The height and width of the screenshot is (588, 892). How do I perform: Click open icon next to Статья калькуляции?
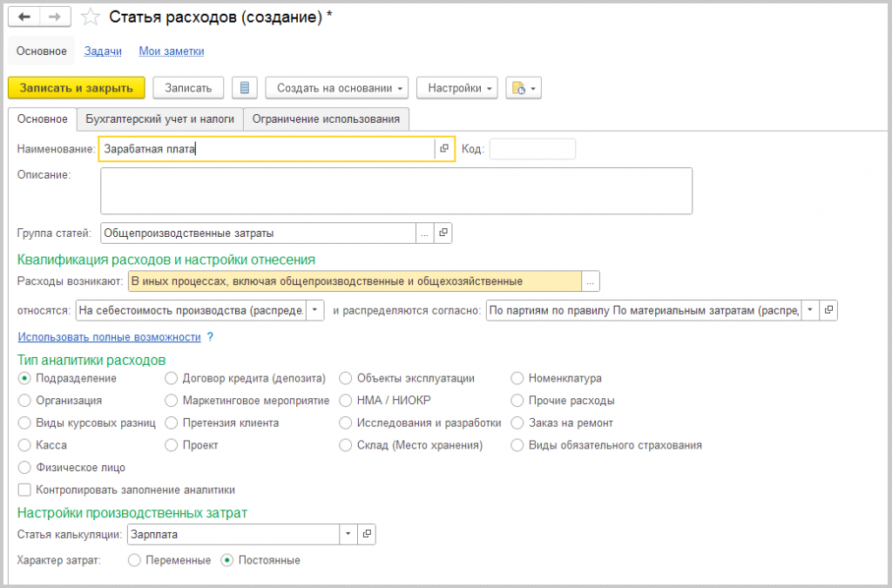tap(367, 534)
